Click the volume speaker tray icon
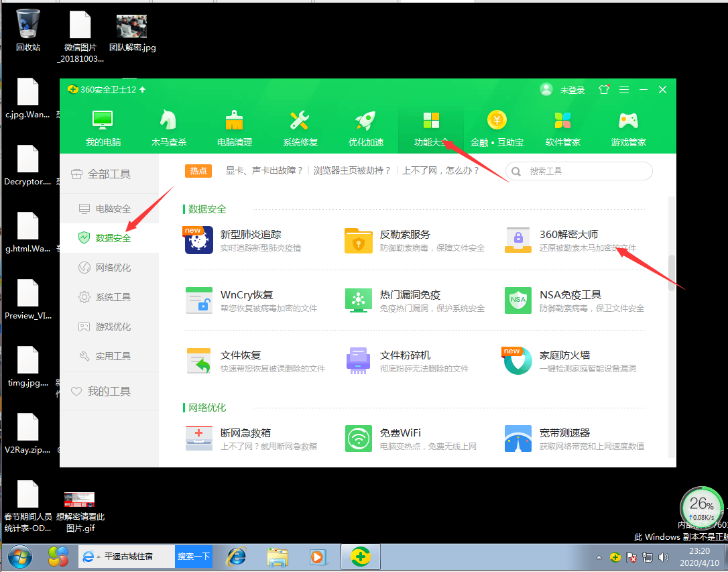 (x=664, y=557)
